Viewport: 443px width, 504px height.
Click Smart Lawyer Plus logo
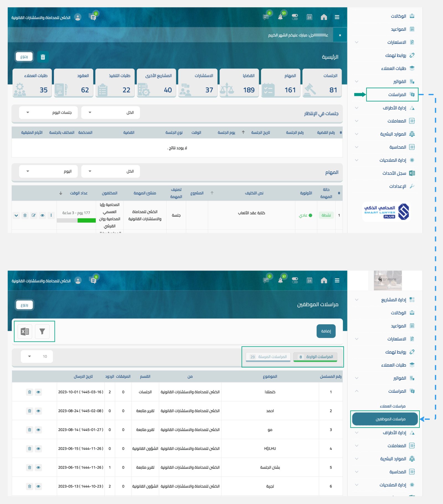[x=387, y=212]
